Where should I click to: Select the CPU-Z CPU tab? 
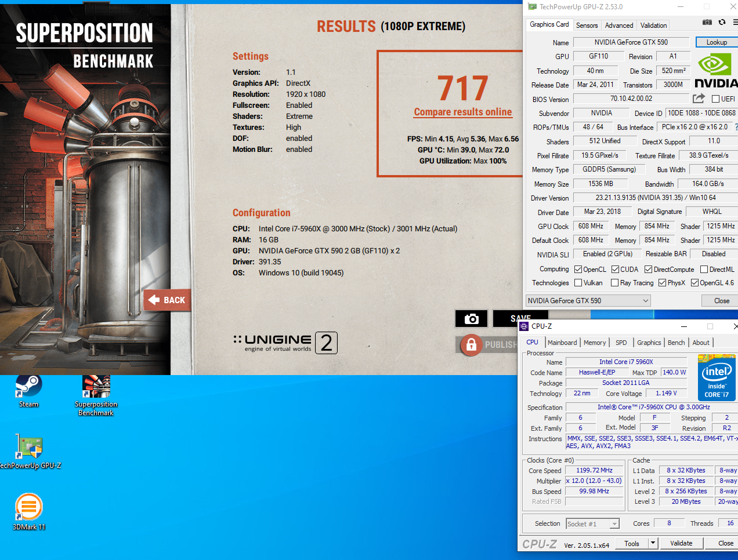(x=532, y=342)
